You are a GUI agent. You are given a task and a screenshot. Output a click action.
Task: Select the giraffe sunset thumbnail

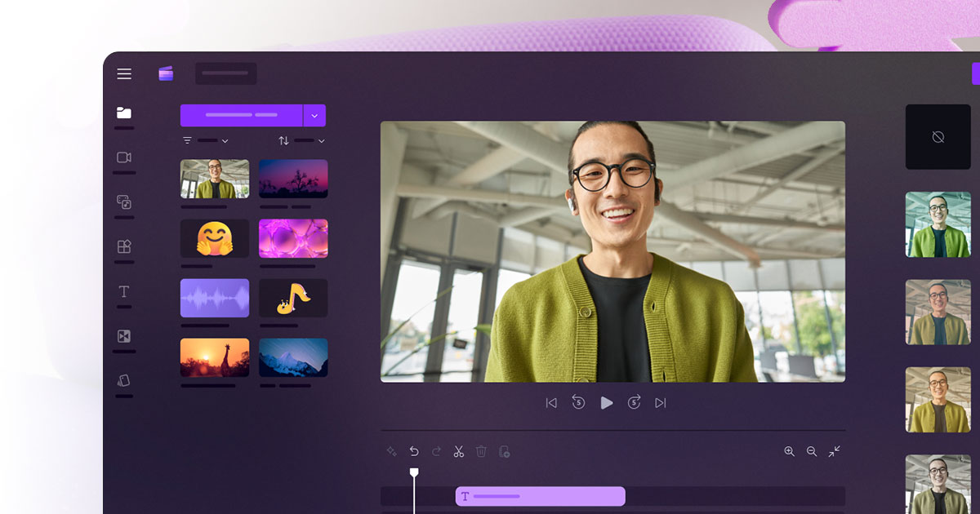click(214, 357)
